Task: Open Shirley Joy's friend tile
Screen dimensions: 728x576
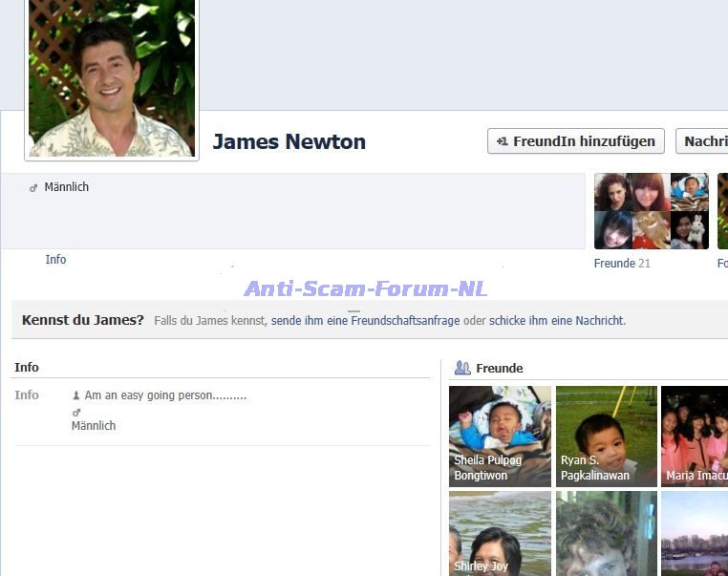Action: [x=500, y=534]
